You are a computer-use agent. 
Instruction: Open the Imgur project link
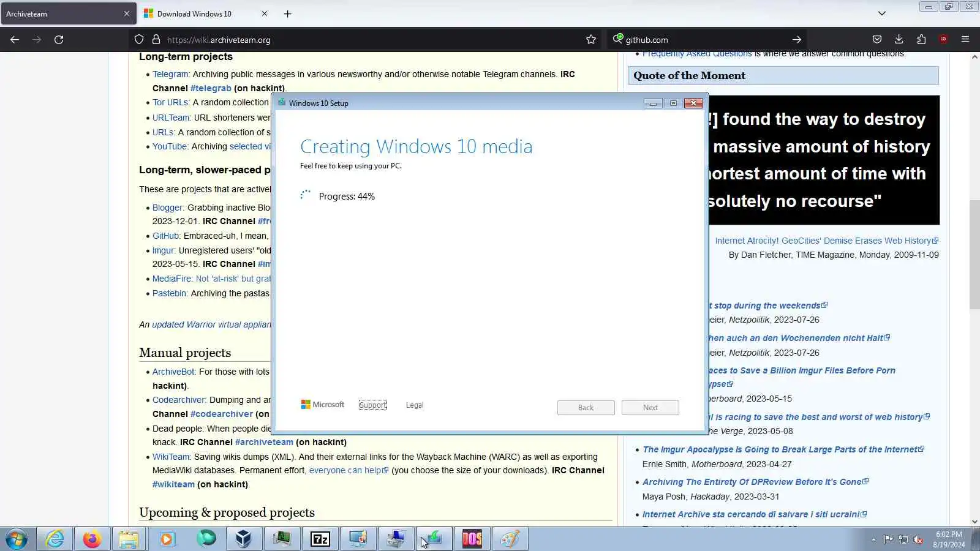coord(164,250)
